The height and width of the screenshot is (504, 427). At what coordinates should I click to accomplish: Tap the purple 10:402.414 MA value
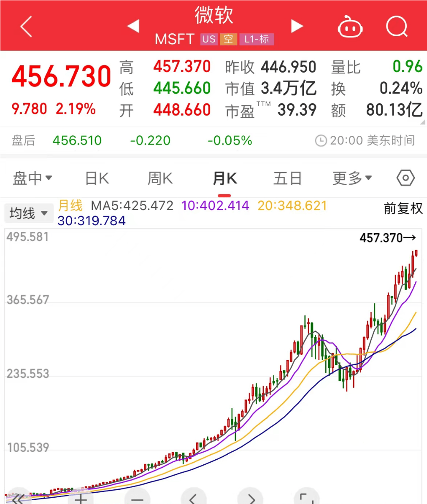[215, 205]
